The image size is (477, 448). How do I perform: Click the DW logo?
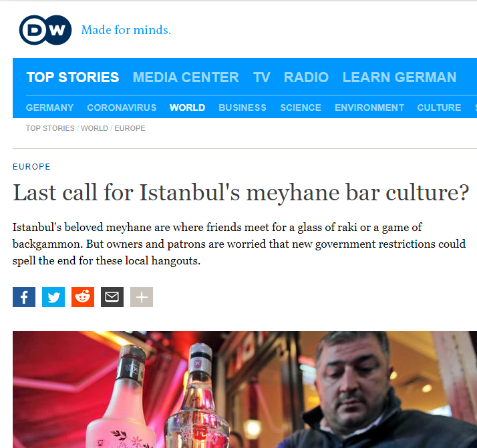(45, 30)
